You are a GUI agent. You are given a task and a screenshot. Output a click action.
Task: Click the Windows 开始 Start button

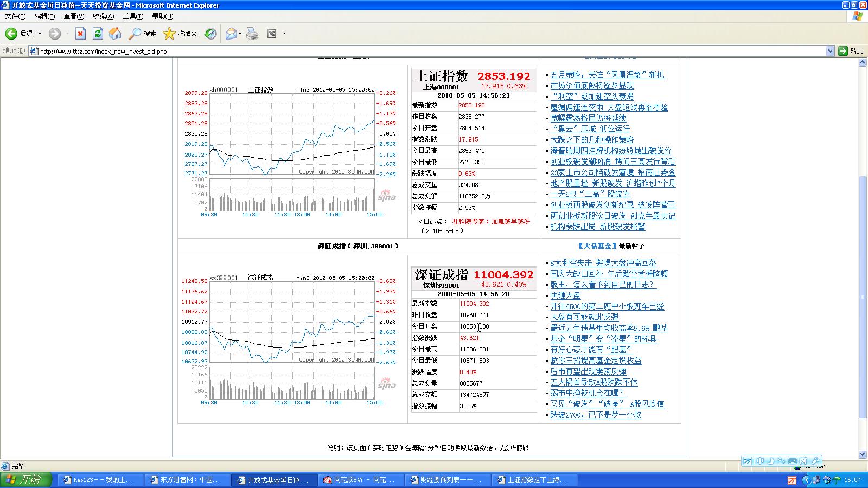pyautogui.click(x=26, y=480)
